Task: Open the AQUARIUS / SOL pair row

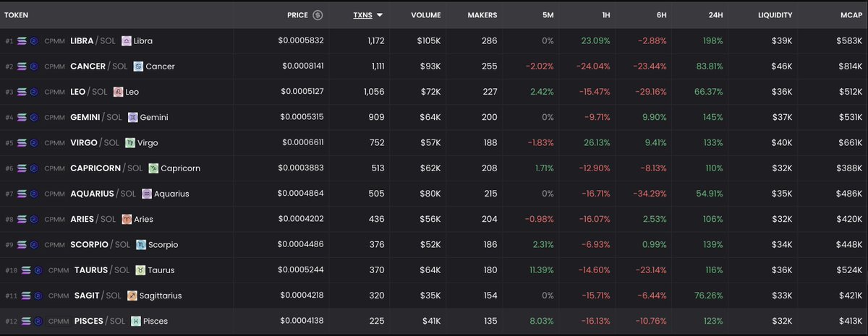Action: pyautogui.click(x=434, y=194)
